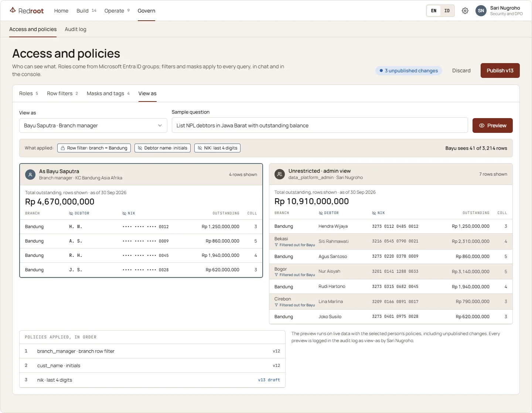Click the masked icon in the NIK last 4 digits chip
The width and height of the screenshot is (532, 413).
(x=200, y=148)
